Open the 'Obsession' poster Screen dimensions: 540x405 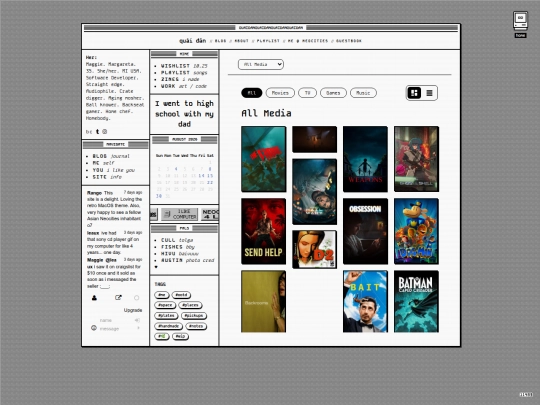point(365,231)
